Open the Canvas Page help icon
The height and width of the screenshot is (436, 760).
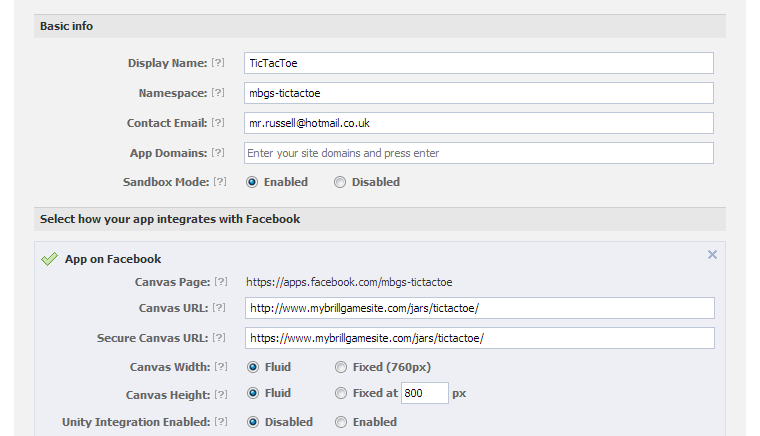click(221, 281)
